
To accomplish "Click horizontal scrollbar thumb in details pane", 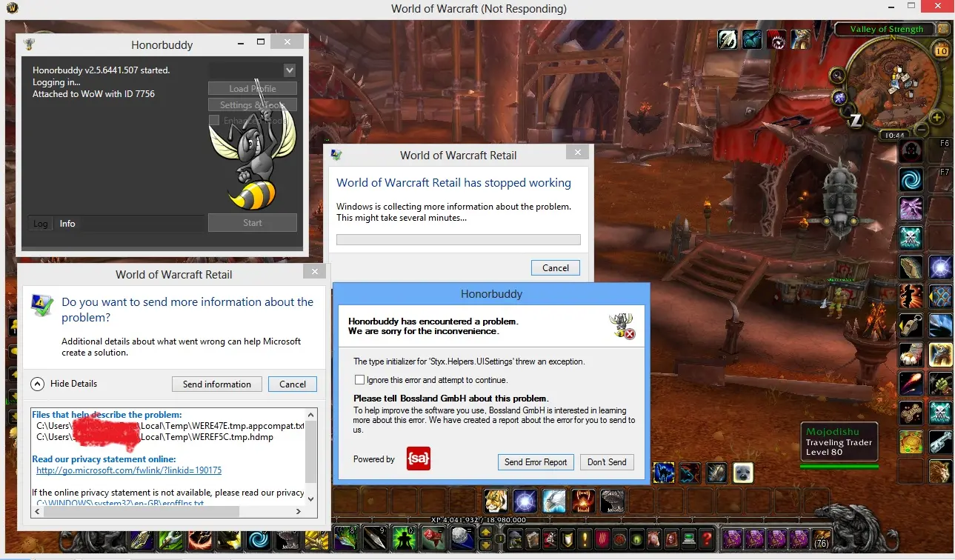I will (x=142, y=512).
